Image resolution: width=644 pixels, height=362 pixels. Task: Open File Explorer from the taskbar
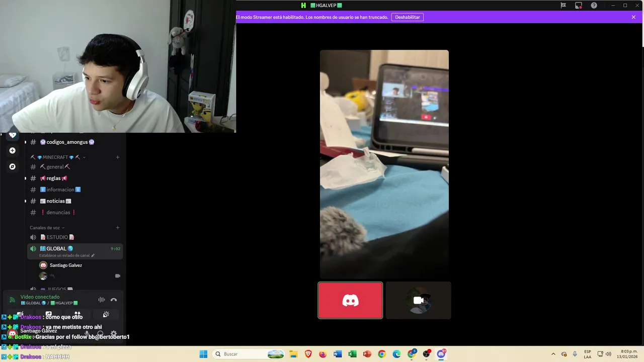(x=293, y=354)
